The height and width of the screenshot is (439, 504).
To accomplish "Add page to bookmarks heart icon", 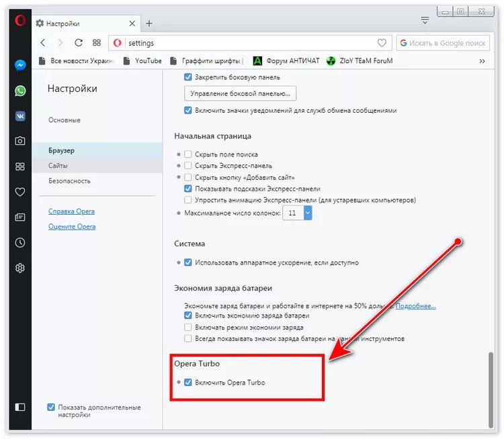I will [382, 43].
